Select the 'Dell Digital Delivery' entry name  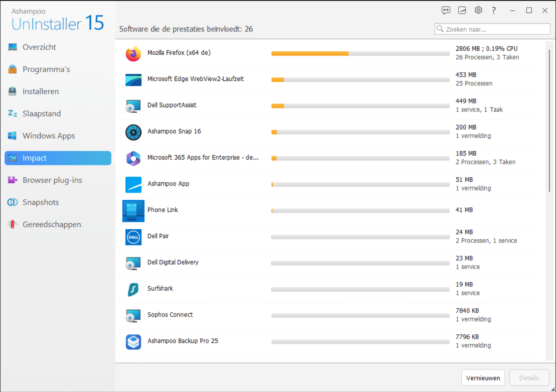pos(173,262)
